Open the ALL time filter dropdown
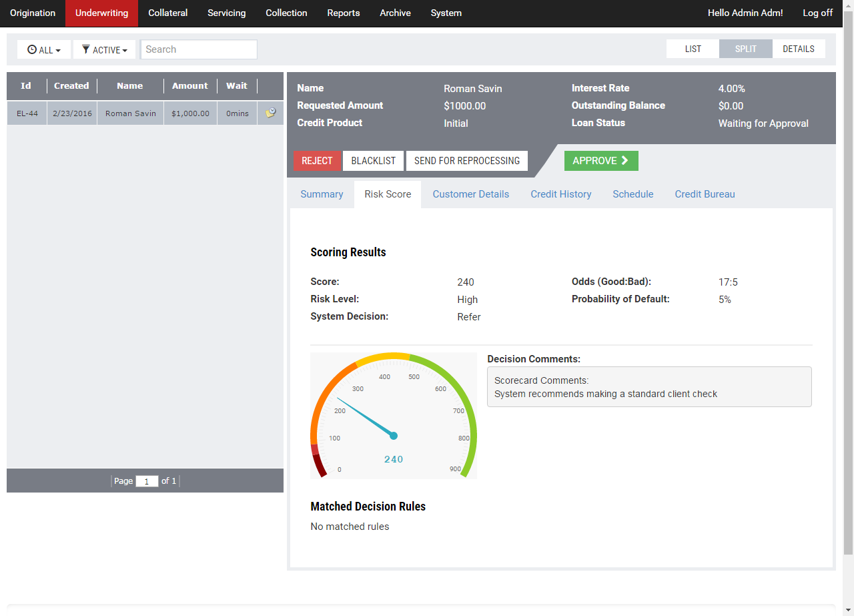854x616 pixels. point(44,49)
